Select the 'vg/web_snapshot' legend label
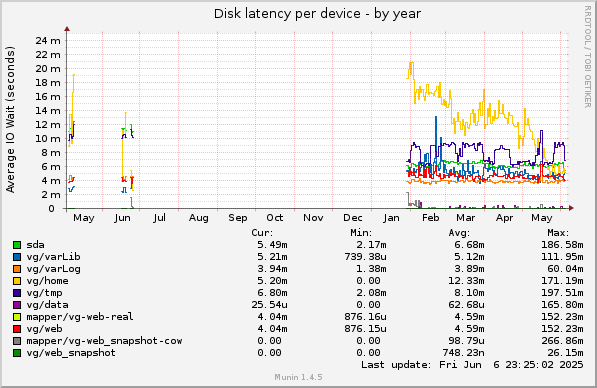 click(x=71, y=353)
